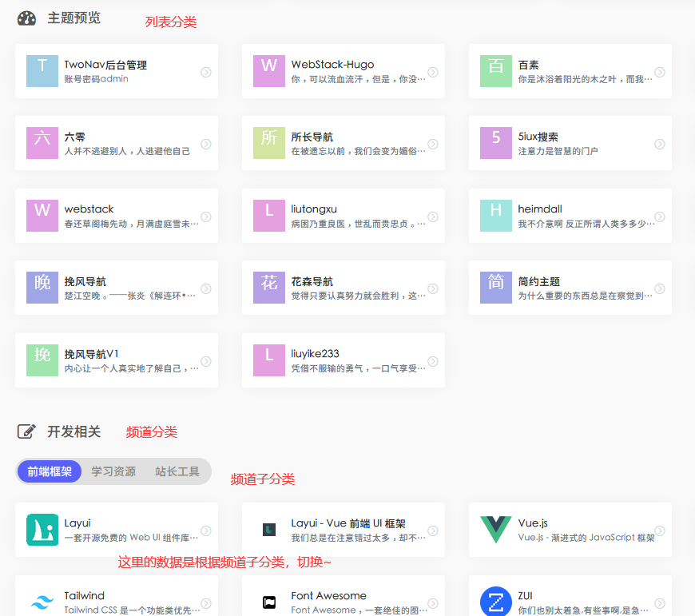695x616 pixels.
Task: Visit the Layui - Vue 前端 UI 框架 link
Action: [348, 523]
